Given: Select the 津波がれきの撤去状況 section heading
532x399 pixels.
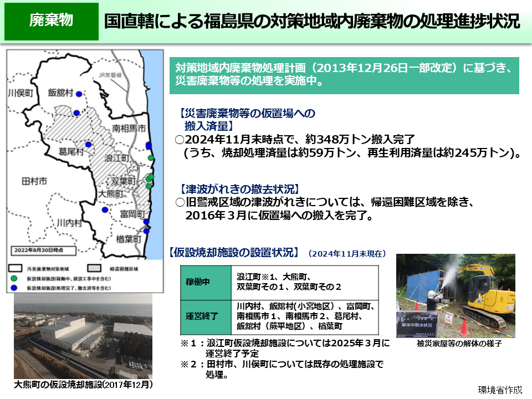Looking at the screenshot, I should coord(238,187).
